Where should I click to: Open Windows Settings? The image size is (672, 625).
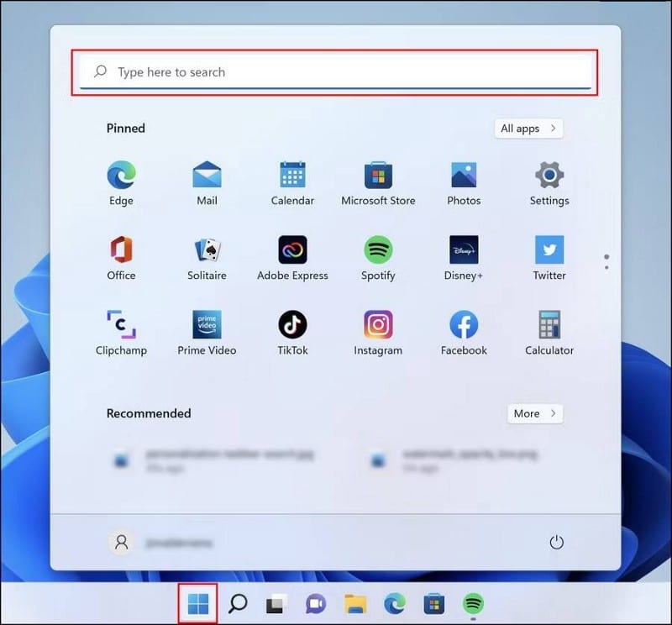pos(549,174)
